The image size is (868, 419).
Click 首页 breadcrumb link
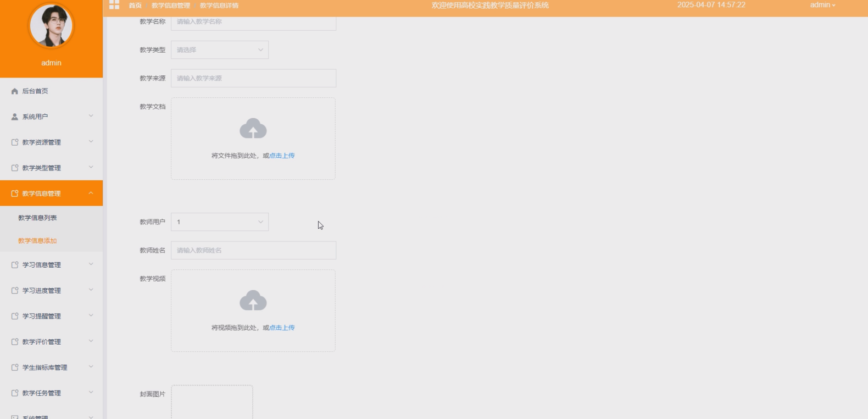point(135,5)
